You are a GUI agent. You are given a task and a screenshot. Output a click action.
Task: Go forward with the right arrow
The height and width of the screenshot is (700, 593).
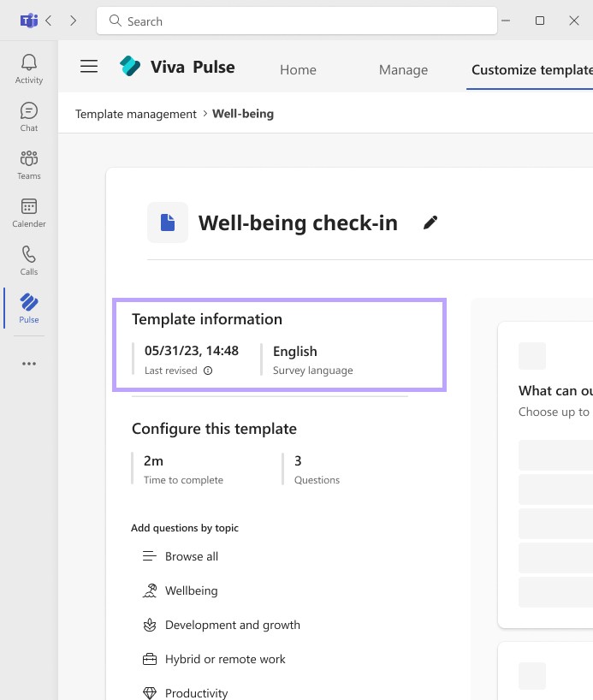(74, 21)
